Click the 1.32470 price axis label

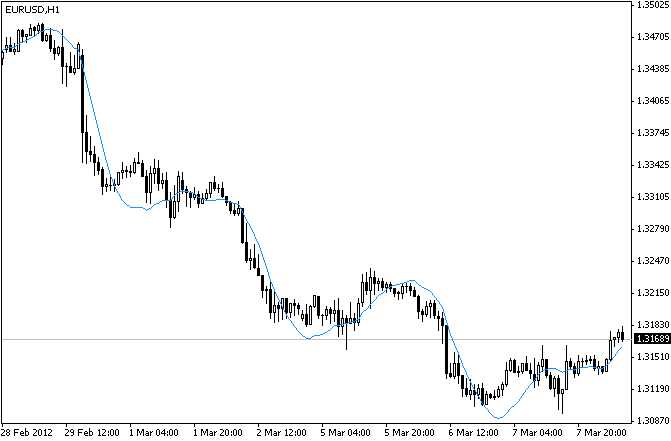[652, 260]
